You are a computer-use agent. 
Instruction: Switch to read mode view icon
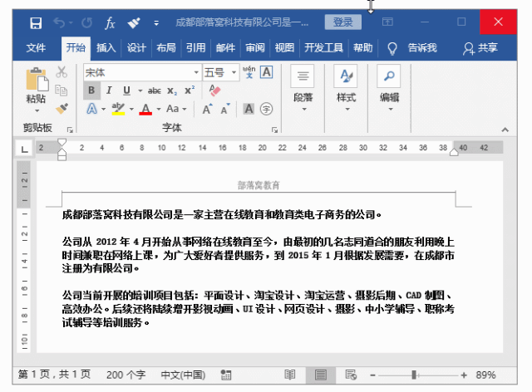290,375
